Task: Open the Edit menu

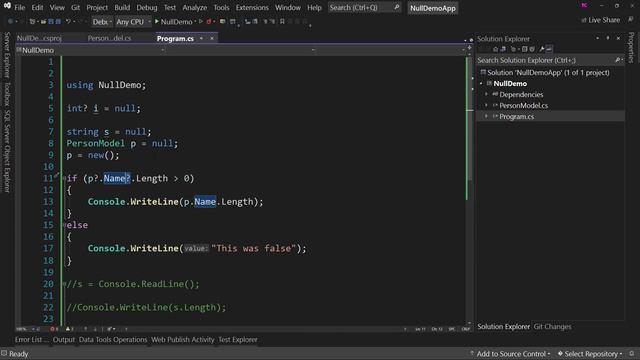Action: [x=37, y=7]
